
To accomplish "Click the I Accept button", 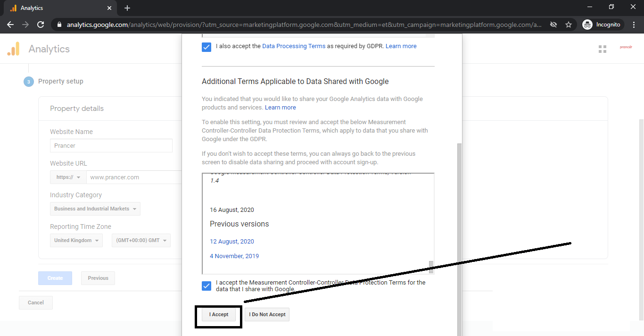I will coord(219,314).
